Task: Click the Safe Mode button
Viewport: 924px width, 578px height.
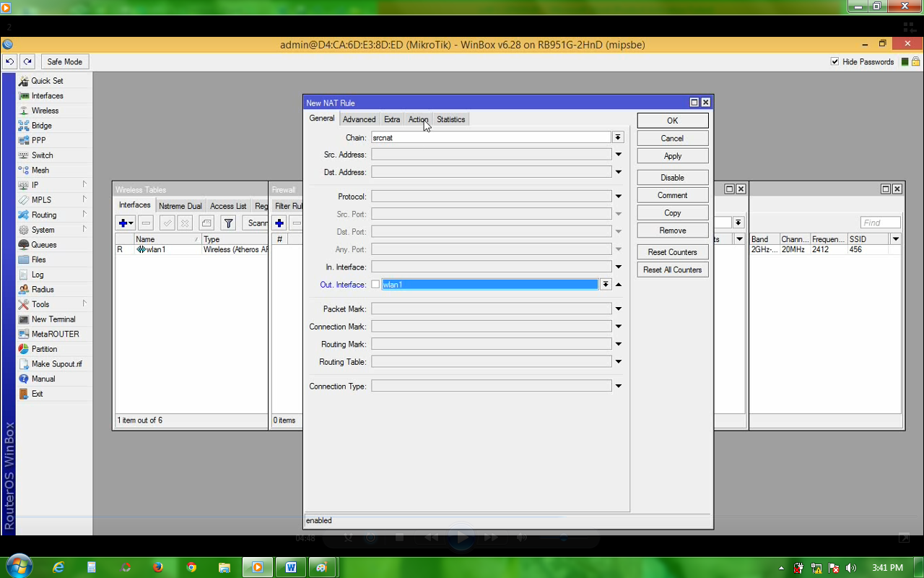Action: tap(64, 62)
